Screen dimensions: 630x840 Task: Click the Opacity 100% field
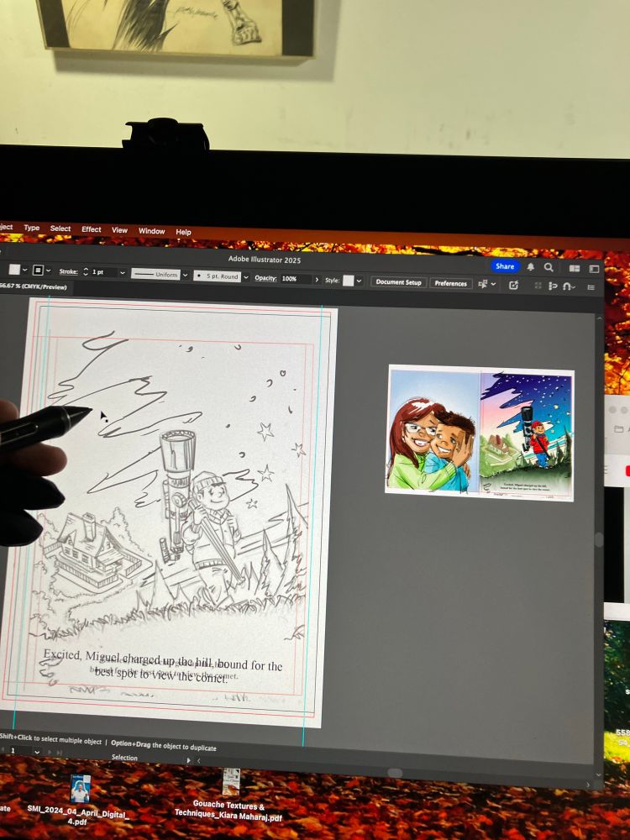[297, 279]
